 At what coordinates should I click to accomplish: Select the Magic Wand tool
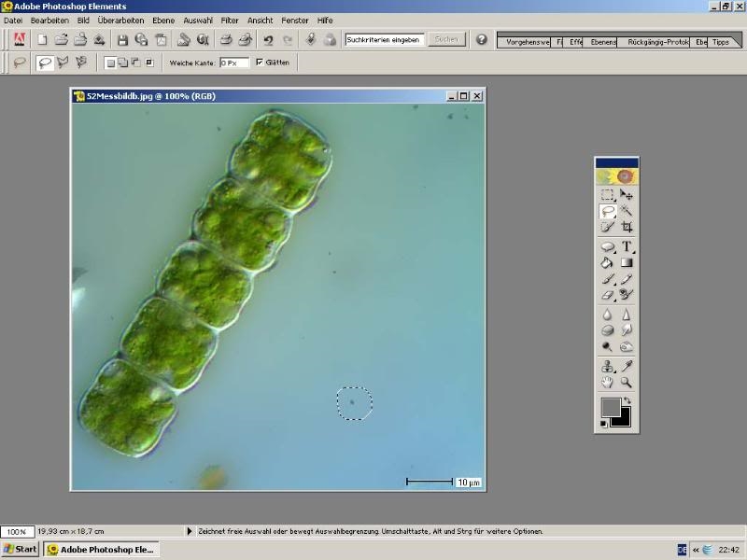[627, 211]
